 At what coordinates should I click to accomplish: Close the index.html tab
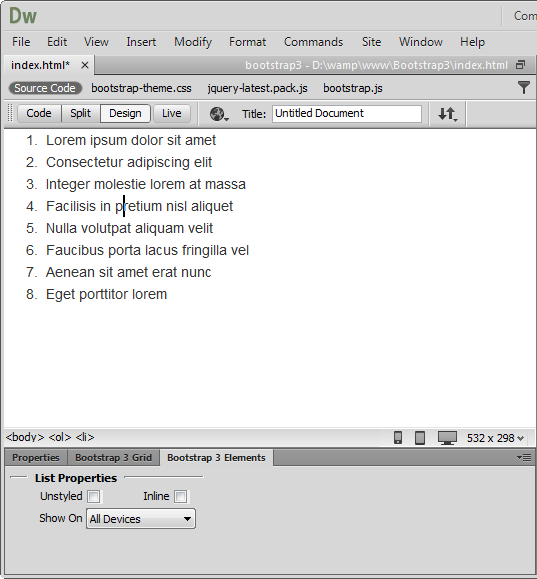point(85,65)
